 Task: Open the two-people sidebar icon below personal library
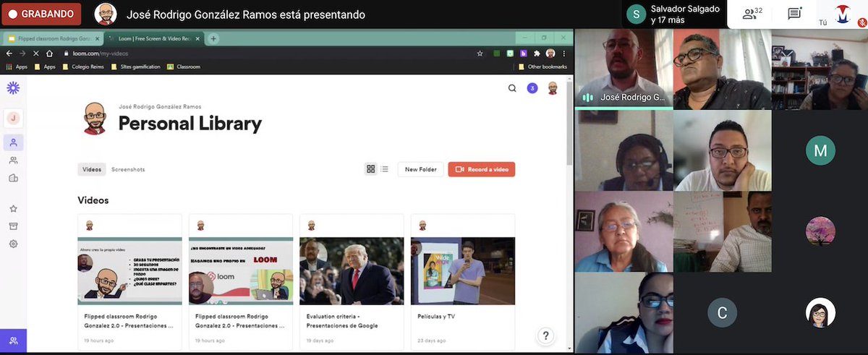(x=13, y=161)
